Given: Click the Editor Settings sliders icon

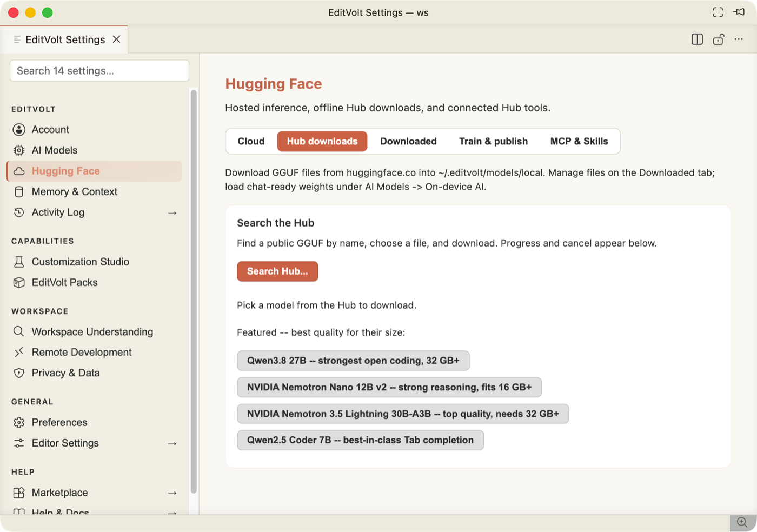Looking at the screenshot, I should [x=19, y=443].
